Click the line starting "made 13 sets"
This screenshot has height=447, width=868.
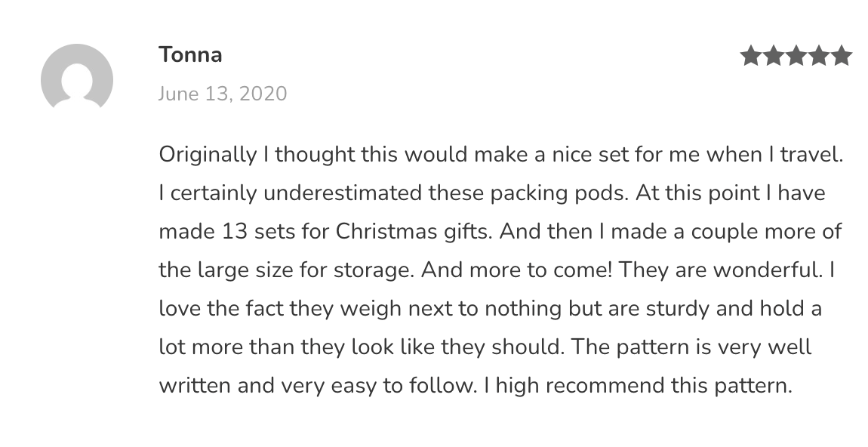(x=500, y=231)
